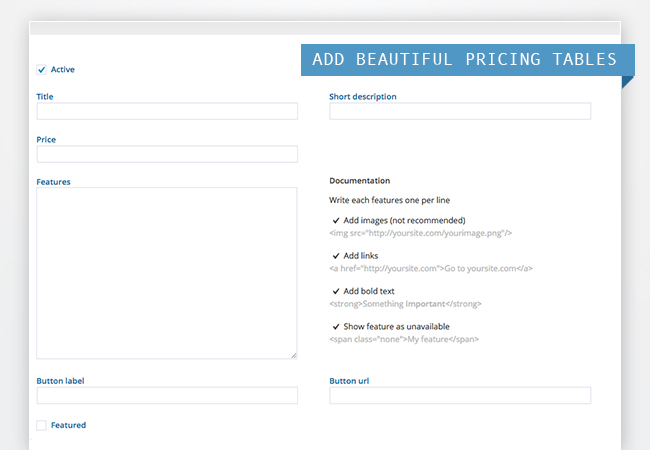This screenshot has width=650, height=450.
Task: Click the Active label text
Action: [x=62, y=70]
